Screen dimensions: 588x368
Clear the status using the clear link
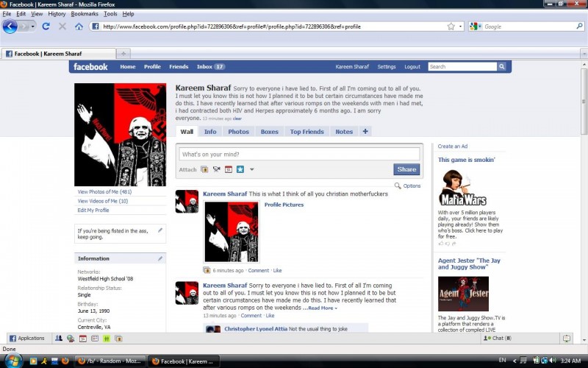tap(237, 118)
